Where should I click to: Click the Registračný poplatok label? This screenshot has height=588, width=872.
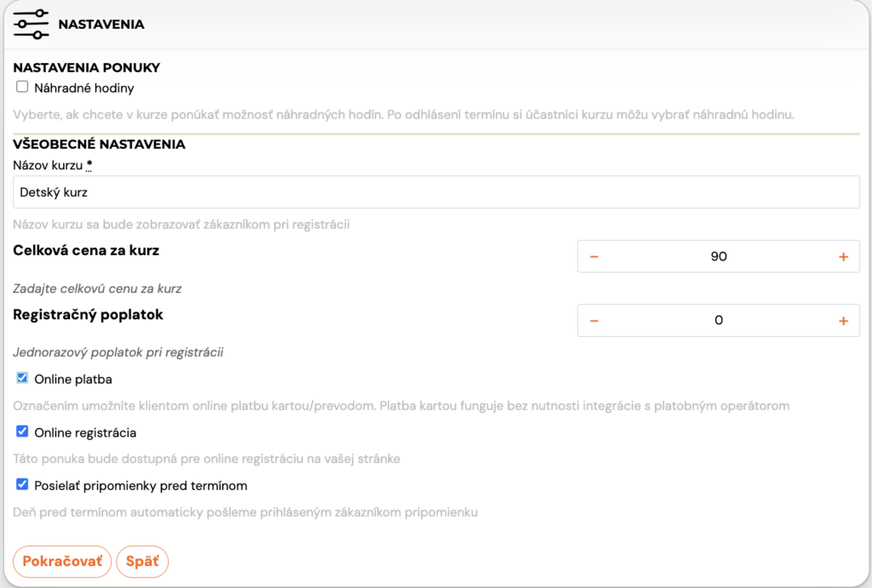point(88,315)
